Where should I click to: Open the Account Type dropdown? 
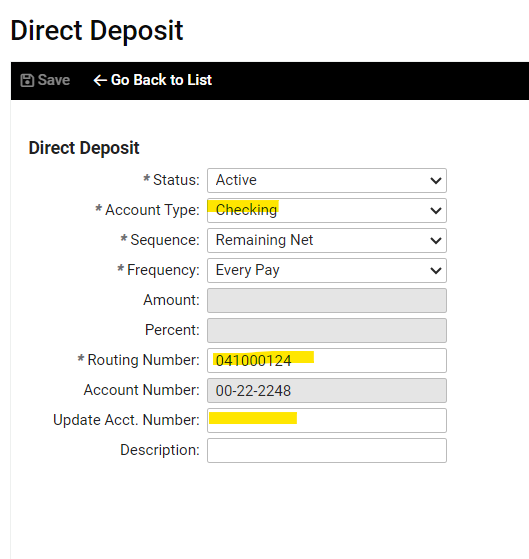tap(327, 210)
